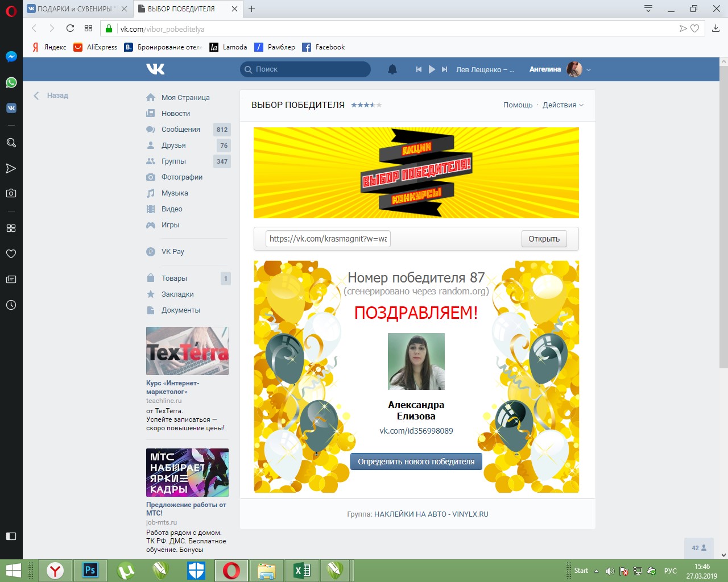Open the history clock in Opera sidebar
The image size is (728, 582).
(11, 305)
